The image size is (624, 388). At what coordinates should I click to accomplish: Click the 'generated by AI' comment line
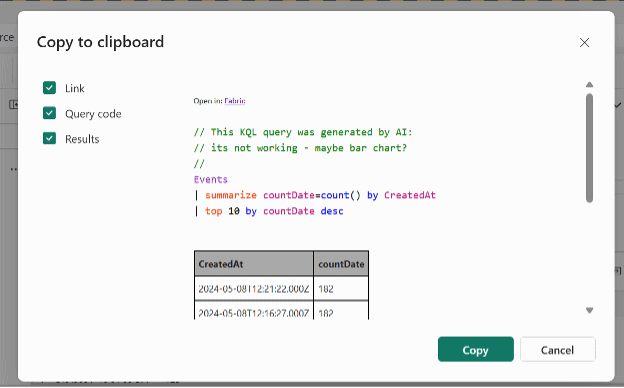pos(303,132)
